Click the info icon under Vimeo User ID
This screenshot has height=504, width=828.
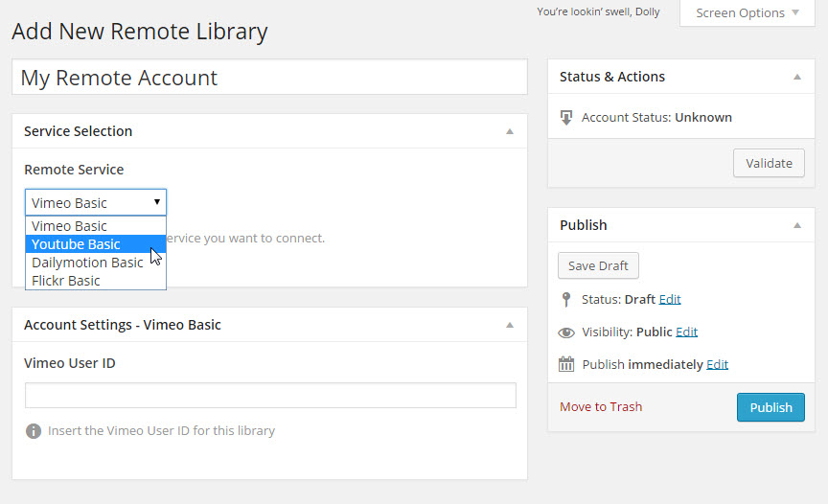(34, 431)
